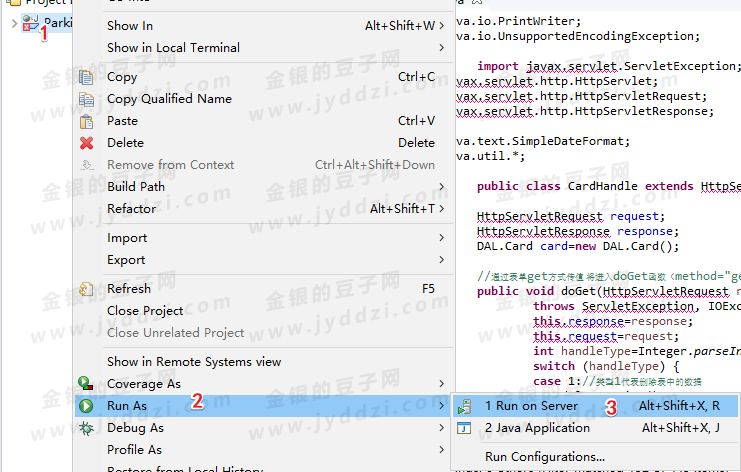Expand the Export submenu arrow

[442, 259]
